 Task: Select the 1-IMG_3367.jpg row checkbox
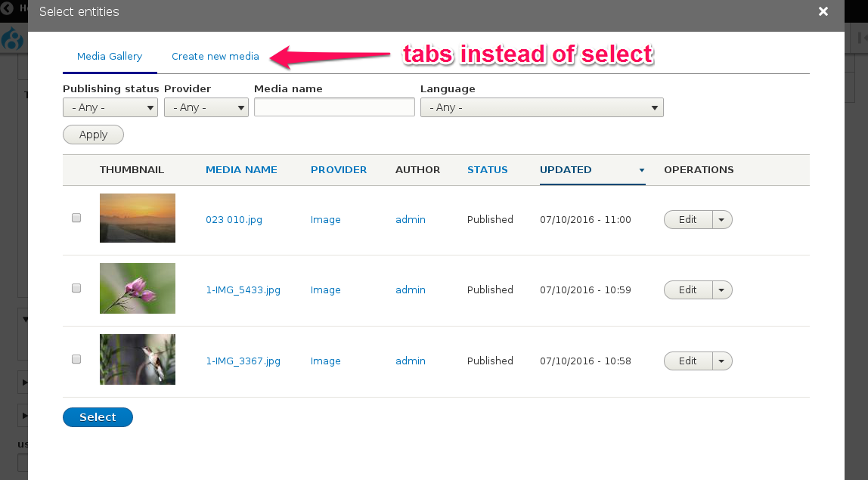pyautogui.click(x=76, y=359)
